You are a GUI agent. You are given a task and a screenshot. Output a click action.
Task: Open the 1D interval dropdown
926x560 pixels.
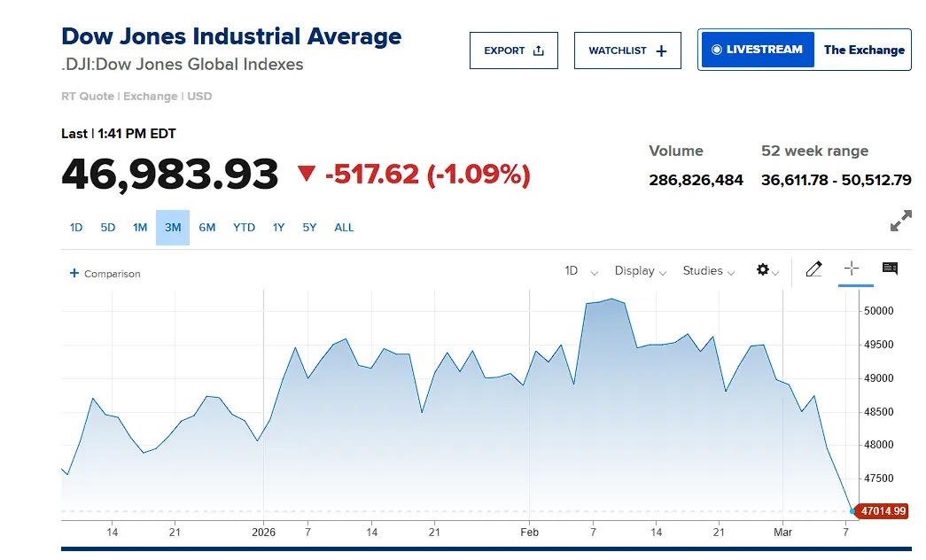[x=580, y=271]
